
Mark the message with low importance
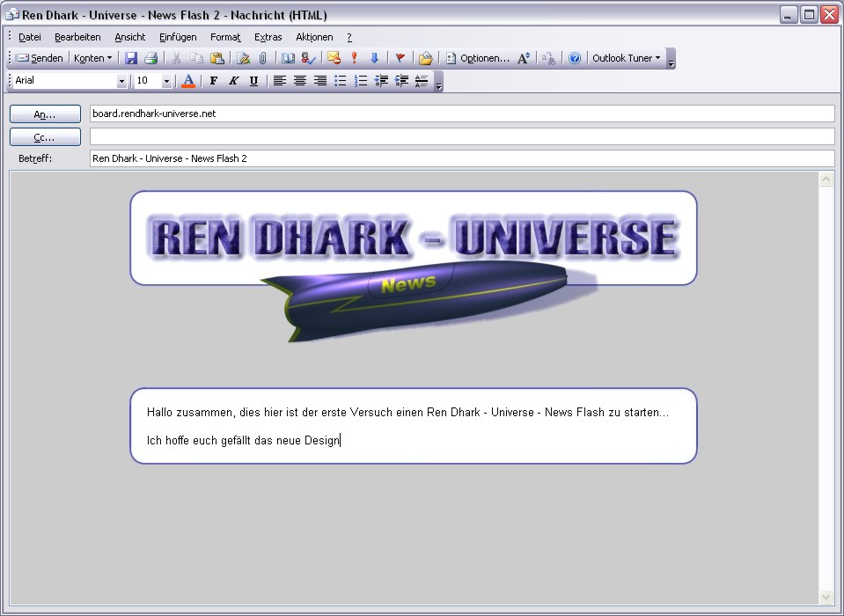(374, 58)
